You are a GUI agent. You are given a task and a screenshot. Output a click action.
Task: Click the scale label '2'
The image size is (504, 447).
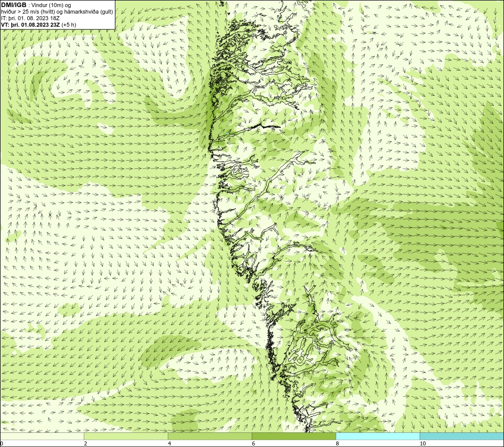coord(86,444)
